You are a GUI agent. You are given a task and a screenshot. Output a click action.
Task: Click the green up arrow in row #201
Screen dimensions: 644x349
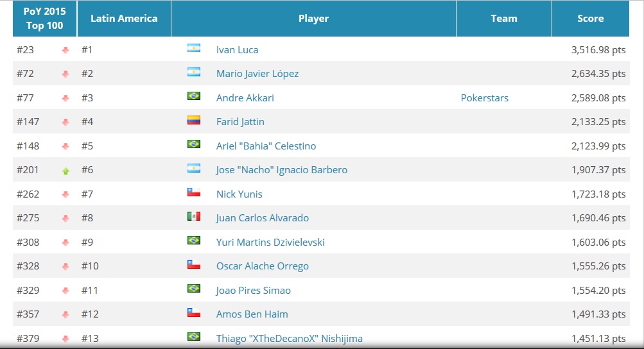(65, 171)
